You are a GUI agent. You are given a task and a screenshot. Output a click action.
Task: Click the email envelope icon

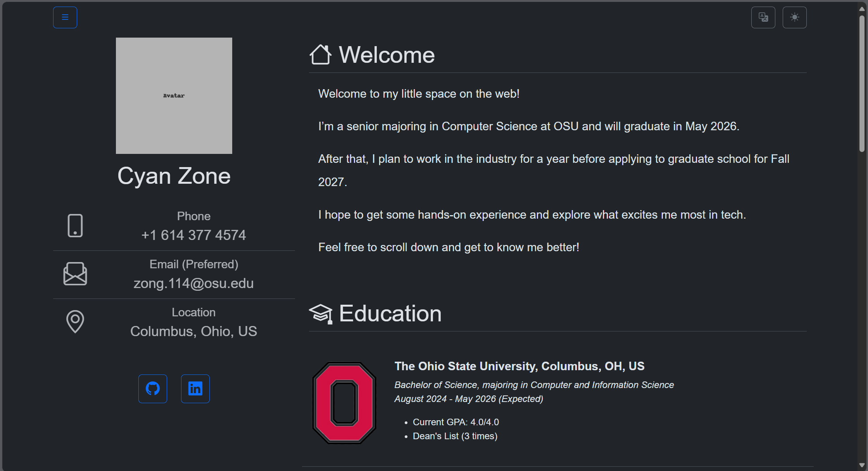pos(75,274)
